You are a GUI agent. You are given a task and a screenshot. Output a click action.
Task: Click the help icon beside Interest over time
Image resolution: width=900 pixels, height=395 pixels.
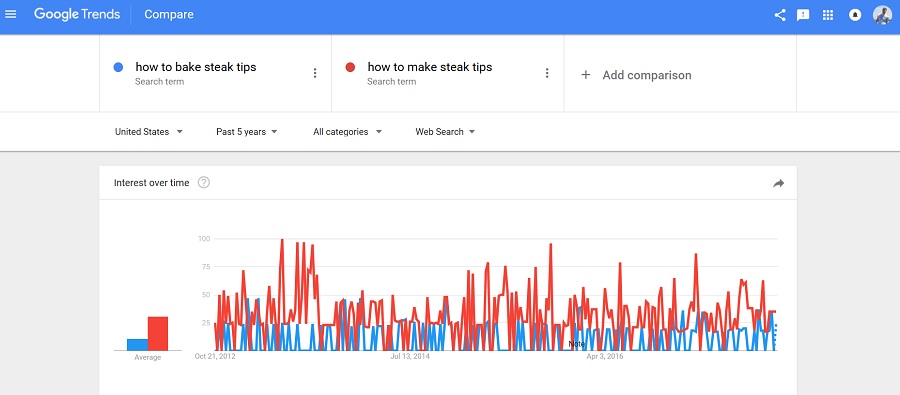pos(204,183)
